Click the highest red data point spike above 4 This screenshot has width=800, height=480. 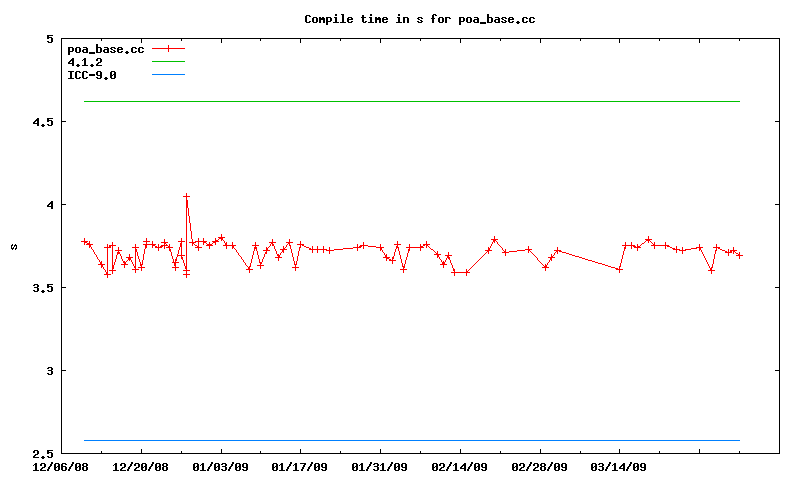point(186,197)
